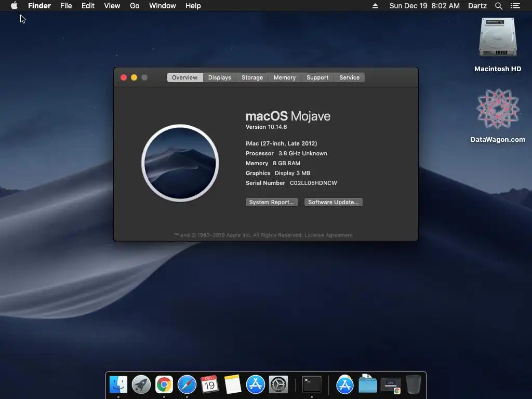This screenshot has height=399, width=532.
Task: Click the iMac (27-inch, Late 2012) text
Action: [x=281, y=143]
